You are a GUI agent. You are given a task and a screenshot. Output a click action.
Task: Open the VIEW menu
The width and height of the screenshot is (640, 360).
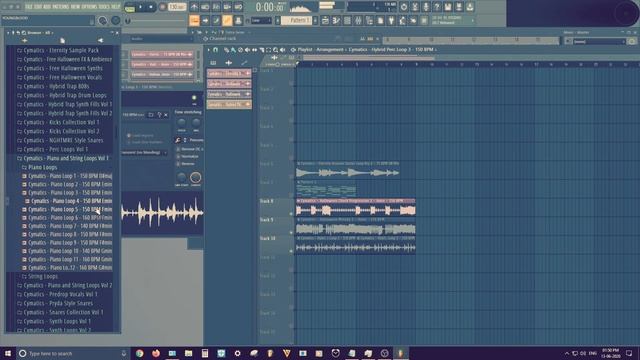76,7
